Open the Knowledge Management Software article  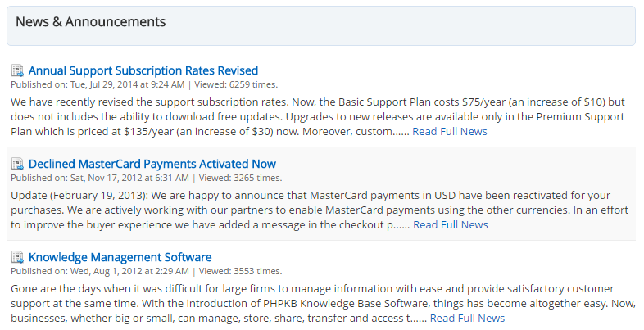tap(120, 257)
